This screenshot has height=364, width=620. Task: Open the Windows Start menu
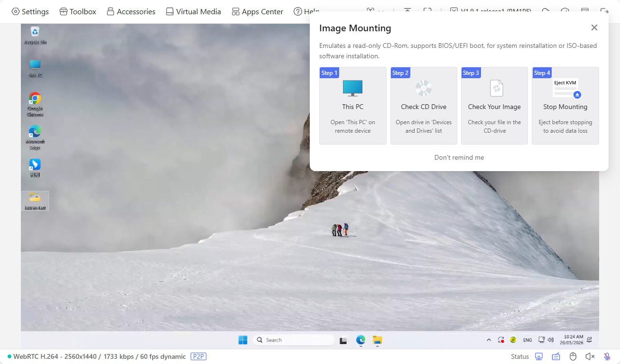coord(243,340)
